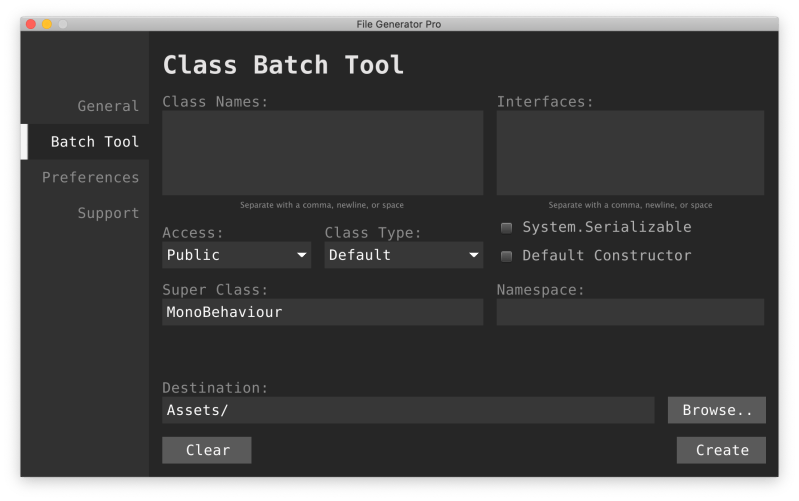Switch to the Preferences section
799x501 pixels.
(90, 177)
